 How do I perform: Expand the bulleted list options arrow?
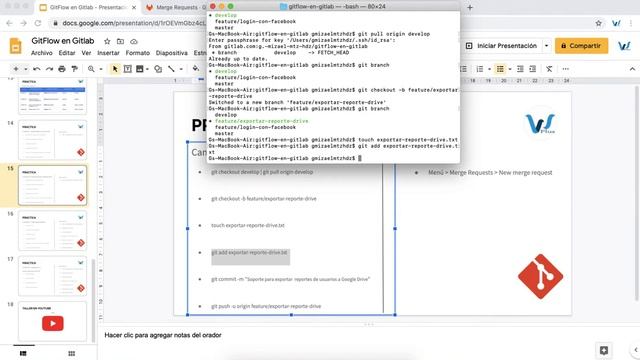[x=510, y=69]
